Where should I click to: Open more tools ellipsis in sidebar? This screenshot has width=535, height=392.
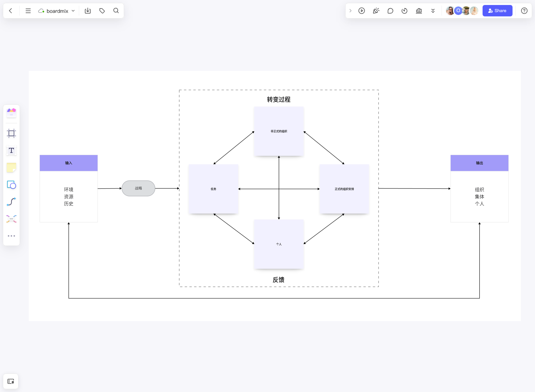11,236
